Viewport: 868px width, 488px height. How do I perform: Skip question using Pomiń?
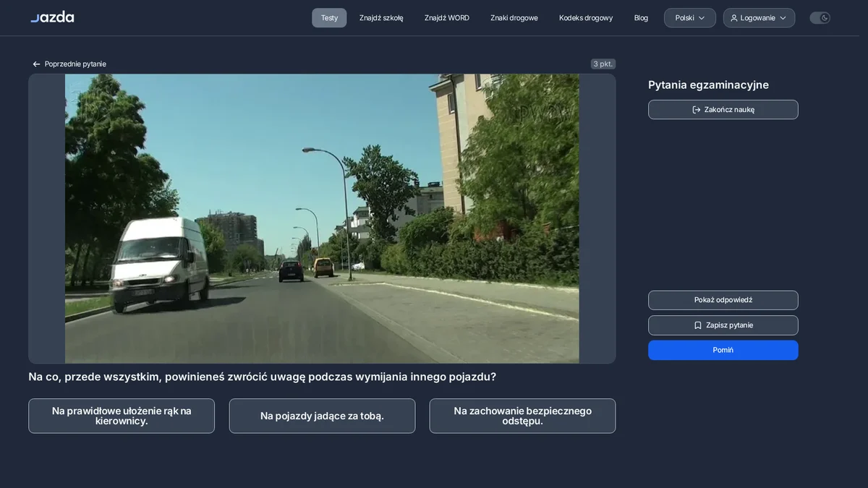pos(723,350)
